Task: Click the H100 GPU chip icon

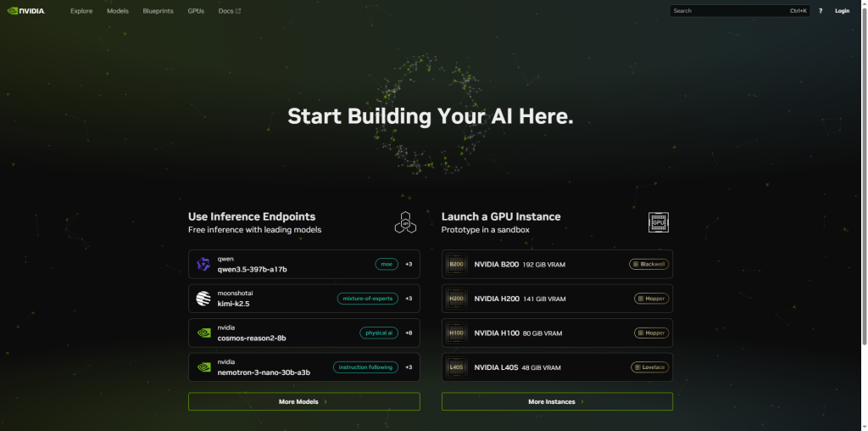Action: pyautogui.click(x=456, y=333)
